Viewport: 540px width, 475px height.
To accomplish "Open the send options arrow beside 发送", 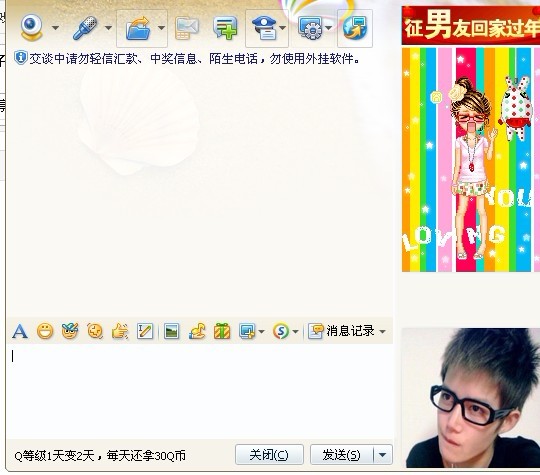I will (x=383, y=455).
